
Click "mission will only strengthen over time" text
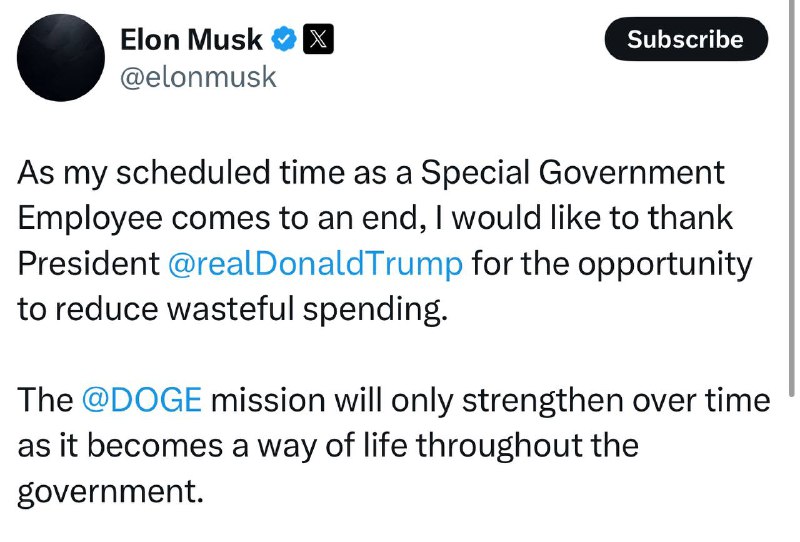(490, 401)
